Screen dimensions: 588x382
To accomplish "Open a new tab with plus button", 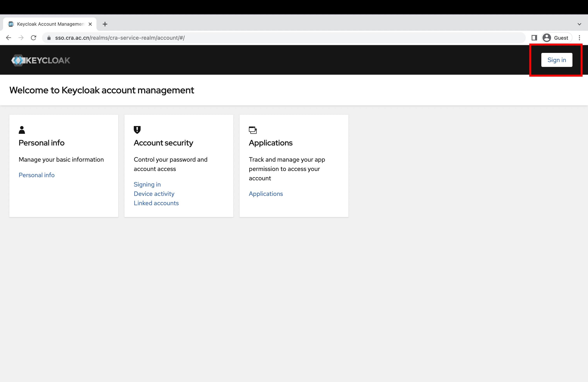I will 105,24.
